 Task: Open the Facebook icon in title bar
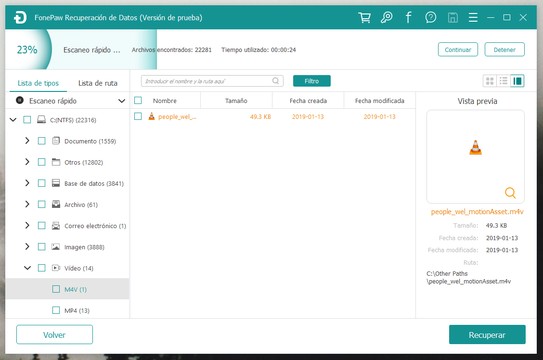409,17
